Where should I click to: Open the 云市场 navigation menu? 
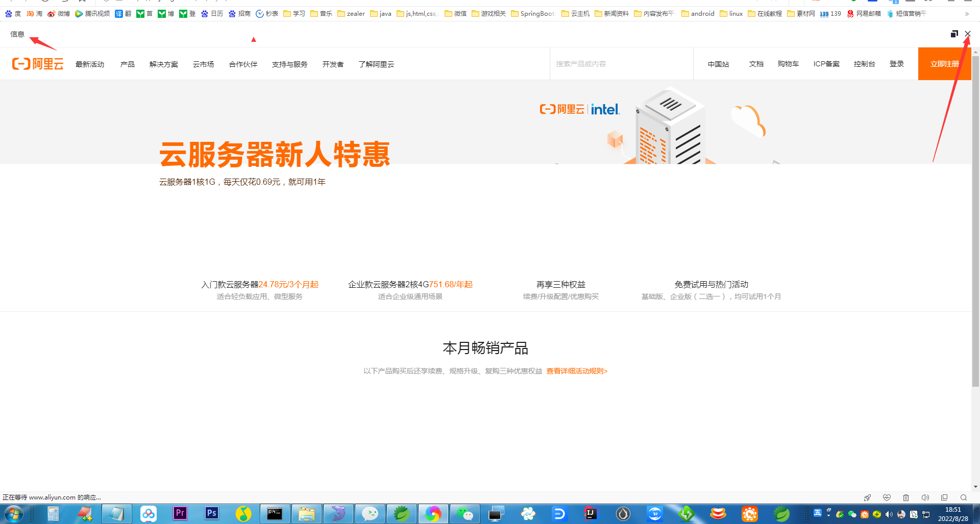(203, 64)
